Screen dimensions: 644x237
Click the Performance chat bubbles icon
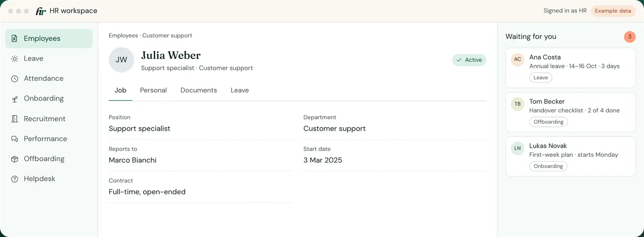15,139
